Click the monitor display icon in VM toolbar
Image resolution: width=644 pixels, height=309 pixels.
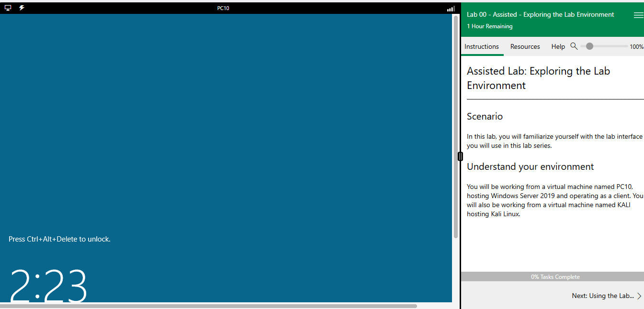coord(7,8)
